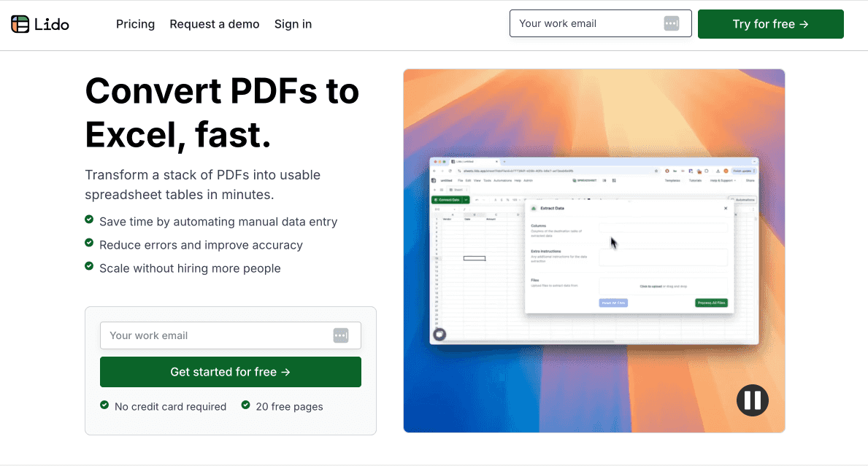
Task: Click the autofill icon inside the header email field
Action: pyautogui.click(x=671, y=23)
